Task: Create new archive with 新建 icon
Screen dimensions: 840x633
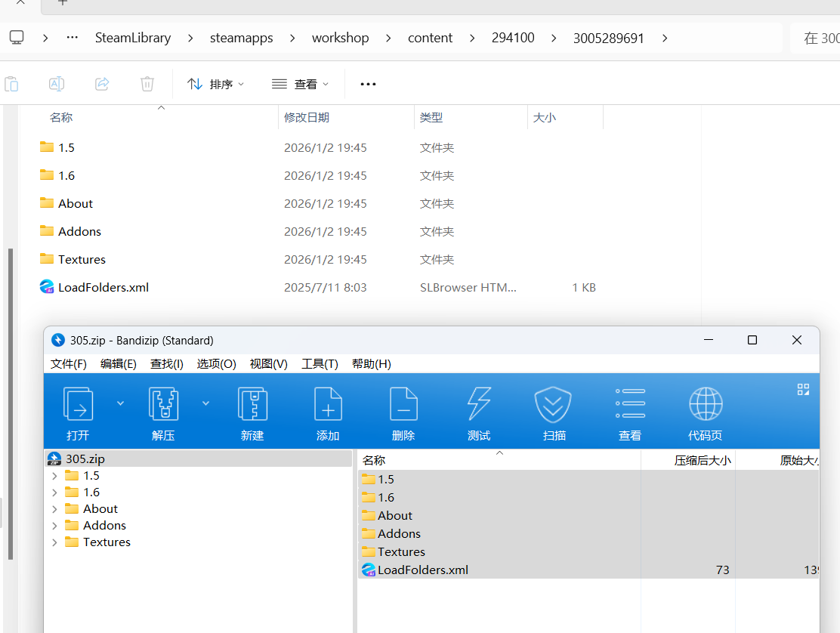Action: click(x=252, y=405)
